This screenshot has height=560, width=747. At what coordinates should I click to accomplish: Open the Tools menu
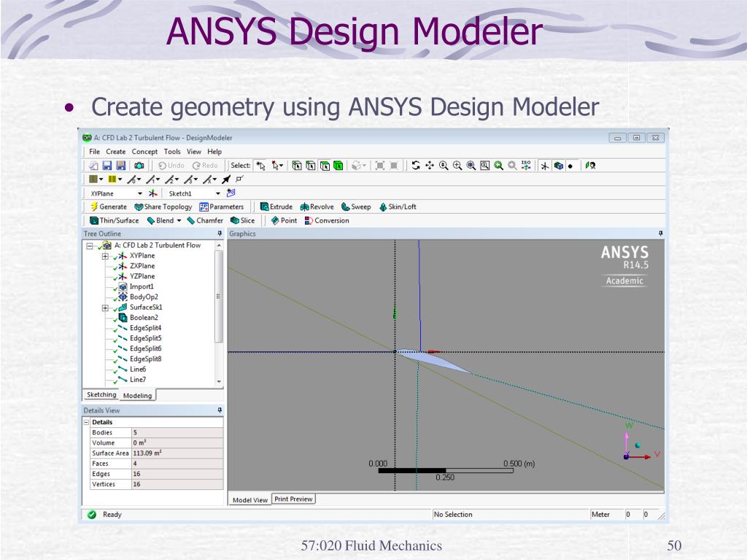(172, 152)
